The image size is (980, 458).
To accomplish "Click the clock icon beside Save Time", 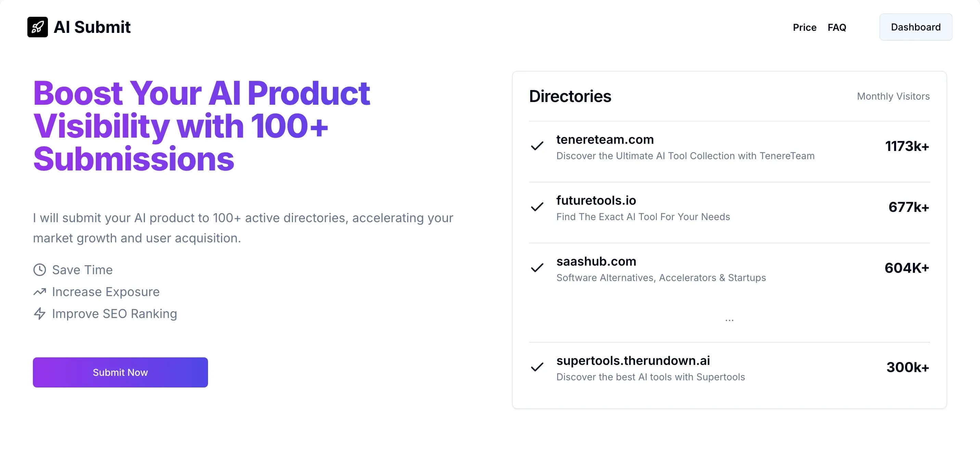I will pyautogui.click(x=40, y=269).
